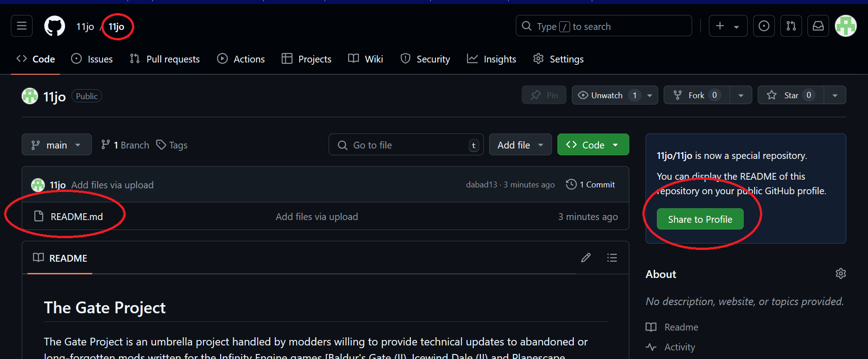The height and width of the screenshot is (359, 868).
Task: Open the Security tab
Action: (425, 59)
